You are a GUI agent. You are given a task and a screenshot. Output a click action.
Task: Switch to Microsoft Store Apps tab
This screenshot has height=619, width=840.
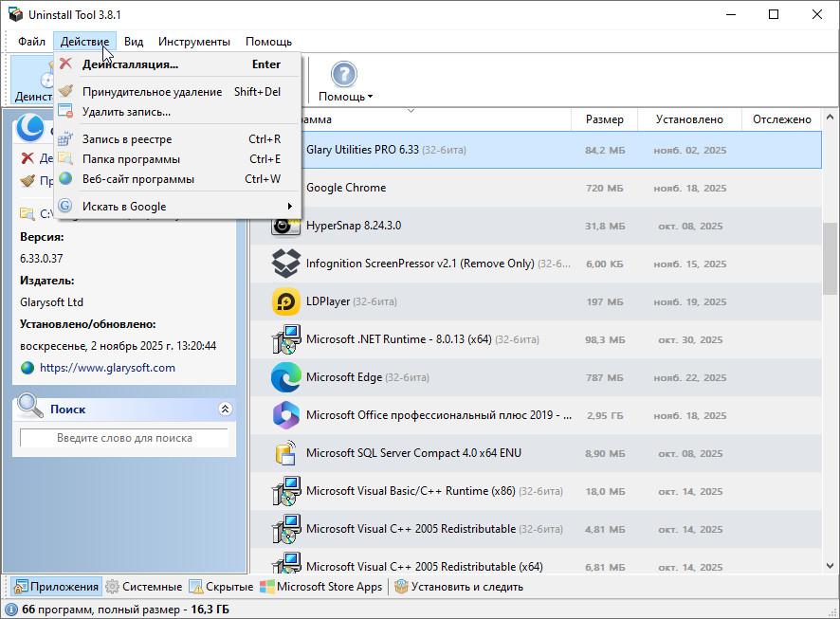click(321, 587)
